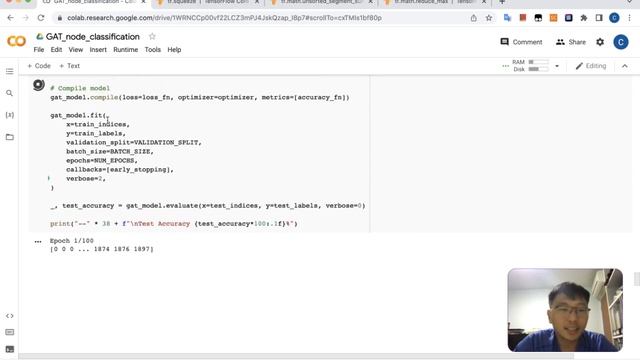Open toolbar overflow dots near RAM
640x360 pixels.
pos(505,66)
